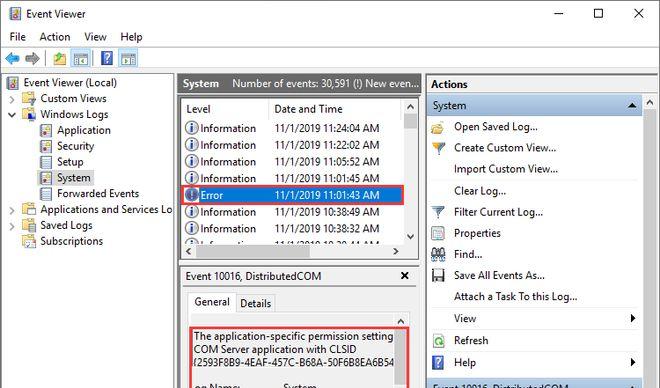Click the Forward arrow toolbar icon
Image resolution: width=660 pixels, height=388 pixels.
(x=32, y=58)
